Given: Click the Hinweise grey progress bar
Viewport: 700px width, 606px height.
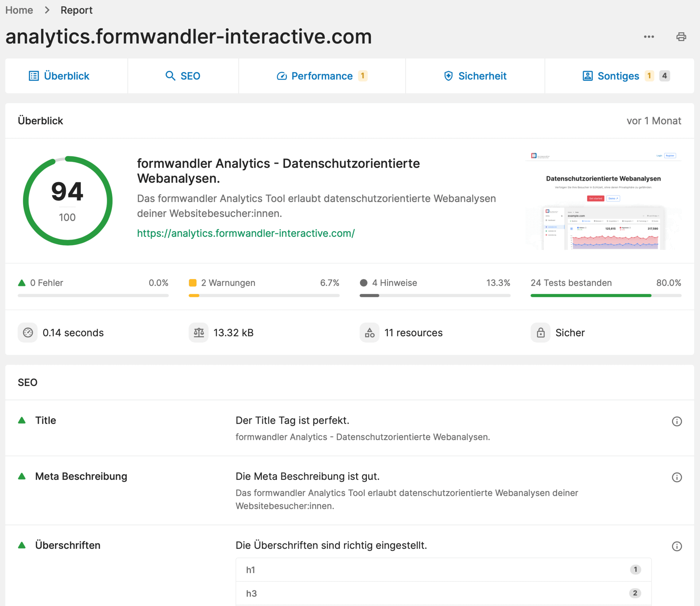Looking at the screenshot, I should point(435,296).
